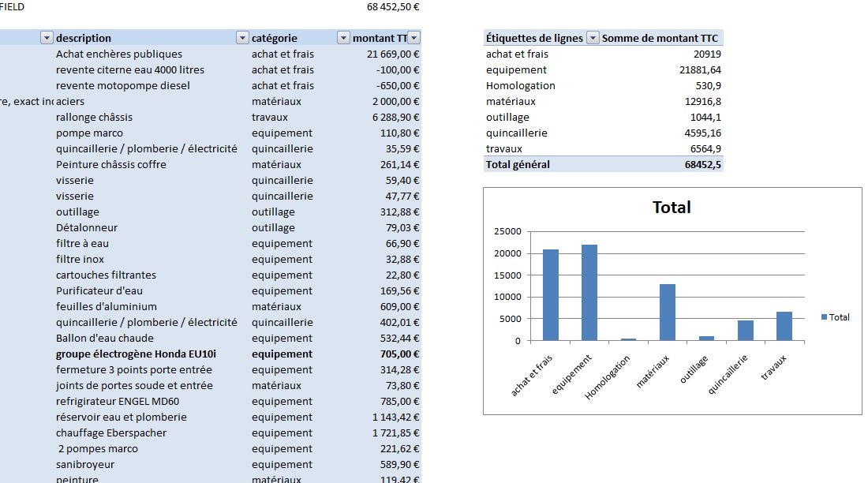
Task: Click the travaux bar in the chart
Action: coord(784,326)
